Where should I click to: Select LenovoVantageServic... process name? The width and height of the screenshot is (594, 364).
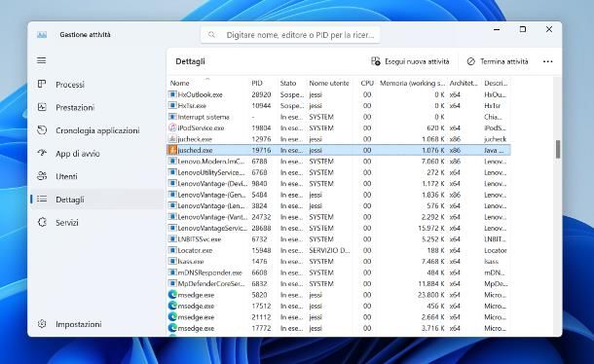(212, 228)
